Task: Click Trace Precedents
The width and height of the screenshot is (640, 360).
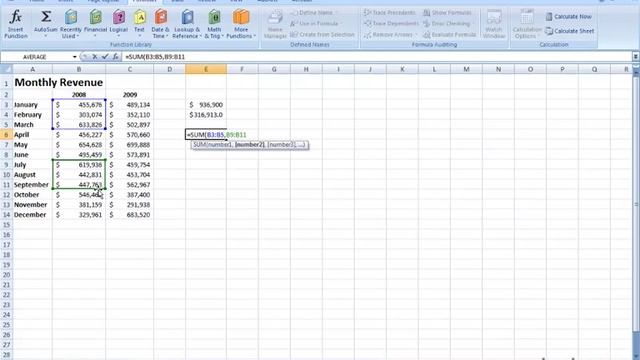Action: (390, 13)
